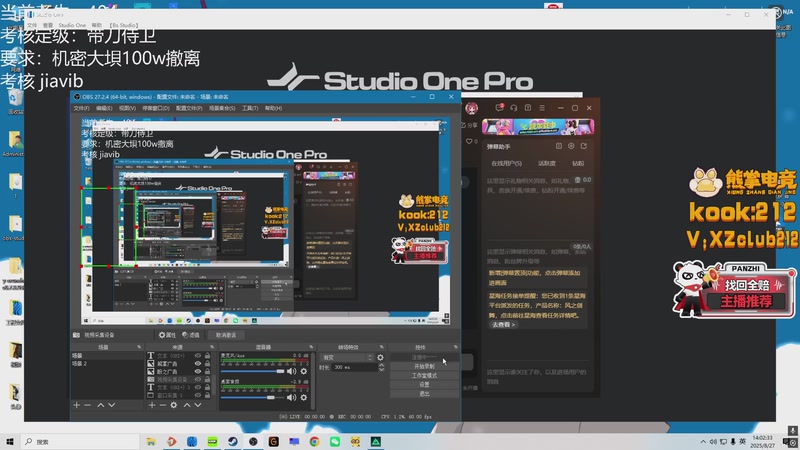The image size is (800, 450).
Task: Switch to the 在线用户 tab in the streaming assistant
Action: click(x=506, y=163)
